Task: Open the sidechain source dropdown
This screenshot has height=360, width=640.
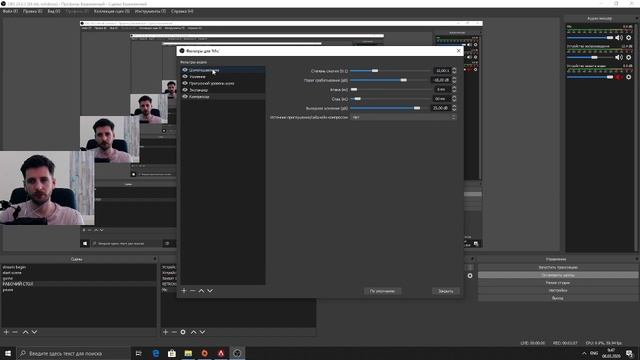Action: point(403,117)
